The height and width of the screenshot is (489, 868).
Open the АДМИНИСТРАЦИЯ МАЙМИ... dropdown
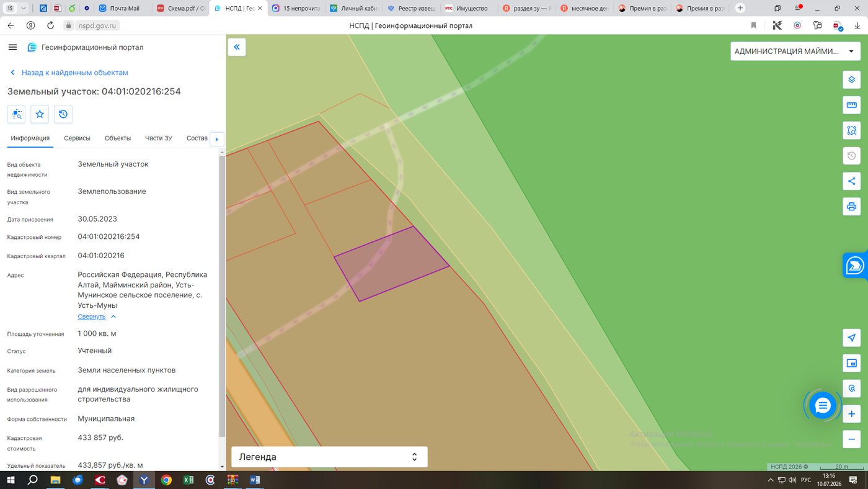coord(795,52)
